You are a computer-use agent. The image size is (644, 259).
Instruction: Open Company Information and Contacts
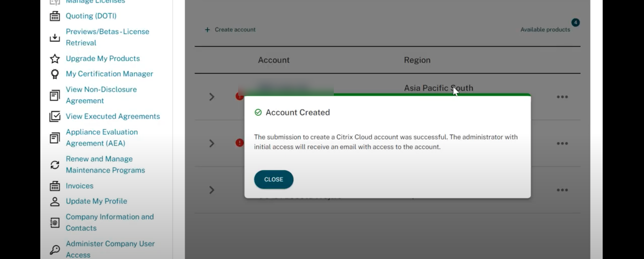[110, 222]
